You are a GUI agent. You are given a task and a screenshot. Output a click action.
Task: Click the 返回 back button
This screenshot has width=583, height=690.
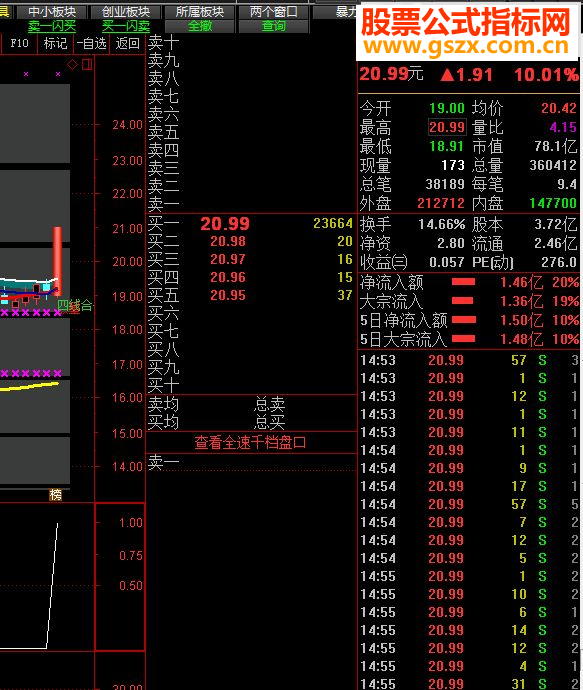128,44
